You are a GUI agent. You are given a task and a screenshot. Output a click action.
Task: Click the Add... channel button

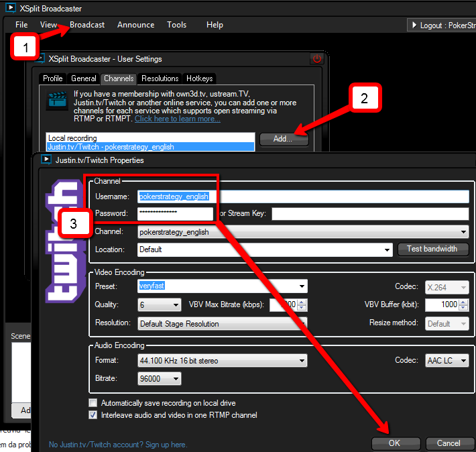pos(284,139)
